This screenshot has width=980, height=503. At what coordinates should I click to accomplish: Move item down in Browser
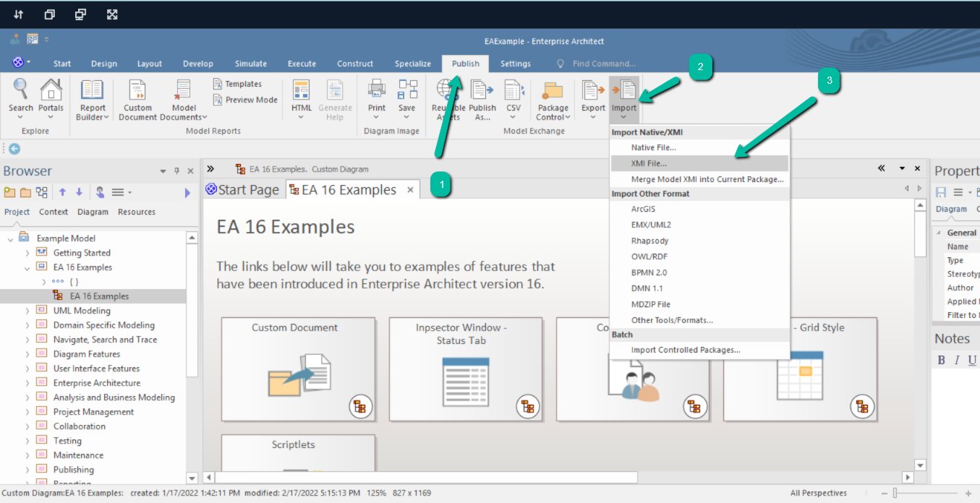(79, 192)
